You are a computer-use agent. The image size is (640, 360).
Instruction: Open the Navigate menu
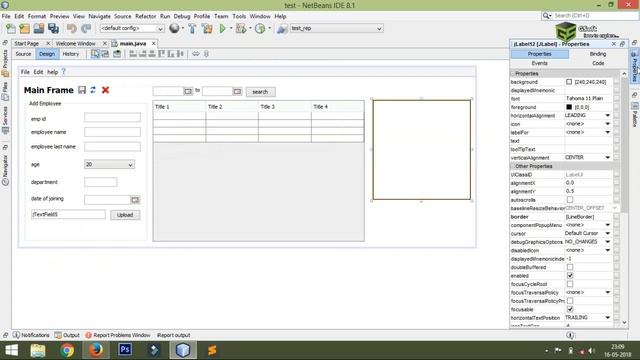tap(100, 16)
